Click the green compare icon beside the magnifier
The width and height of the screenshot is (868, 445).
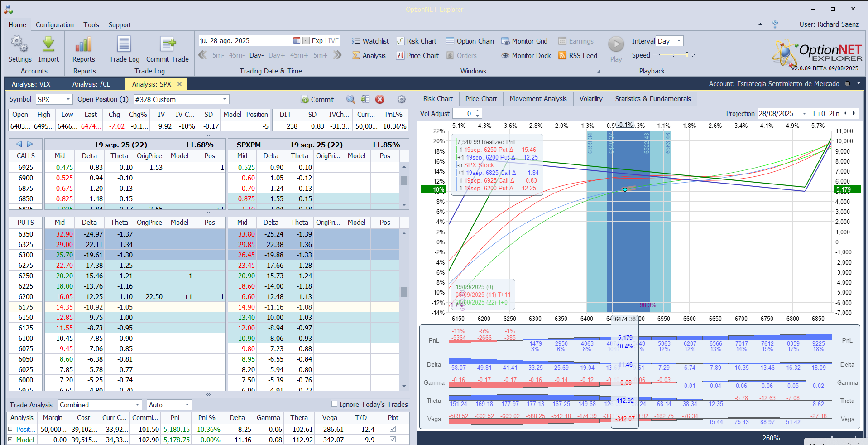pyautogui.click(x=365, y=99)
